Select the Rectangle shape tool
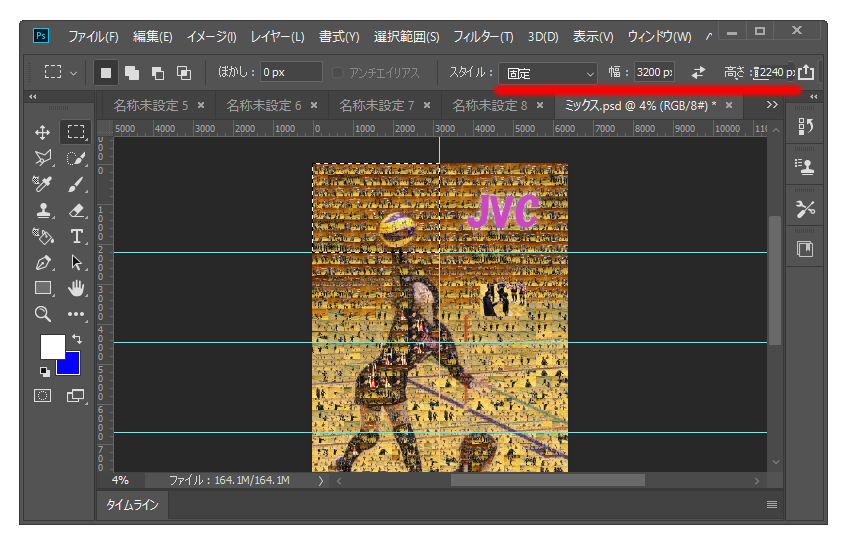The image size is (850, 550). point(43,288)
